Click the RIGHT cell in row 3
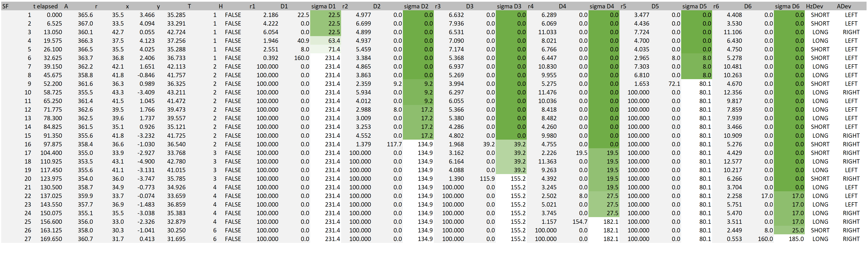868x263 pixels. (x=851, y=32)
